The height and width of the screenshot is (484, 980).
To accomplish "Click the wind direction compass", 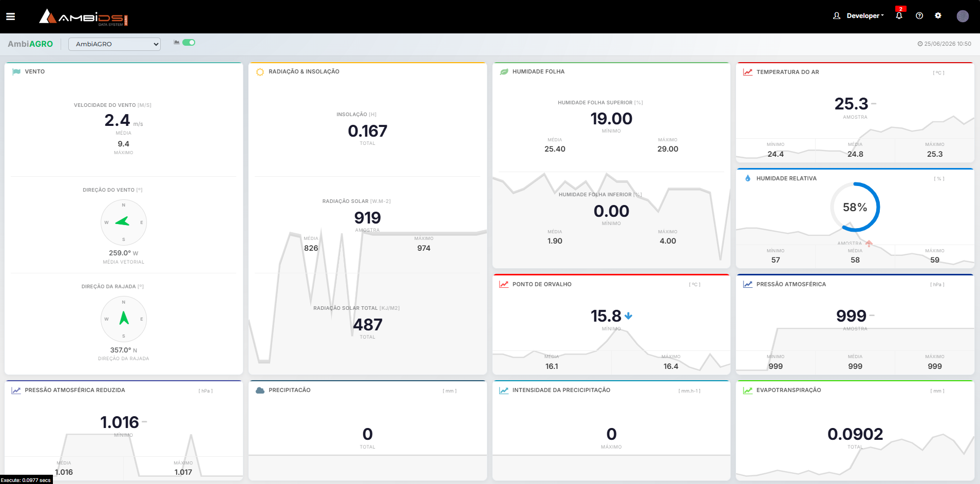I will [x=124, y=222].
